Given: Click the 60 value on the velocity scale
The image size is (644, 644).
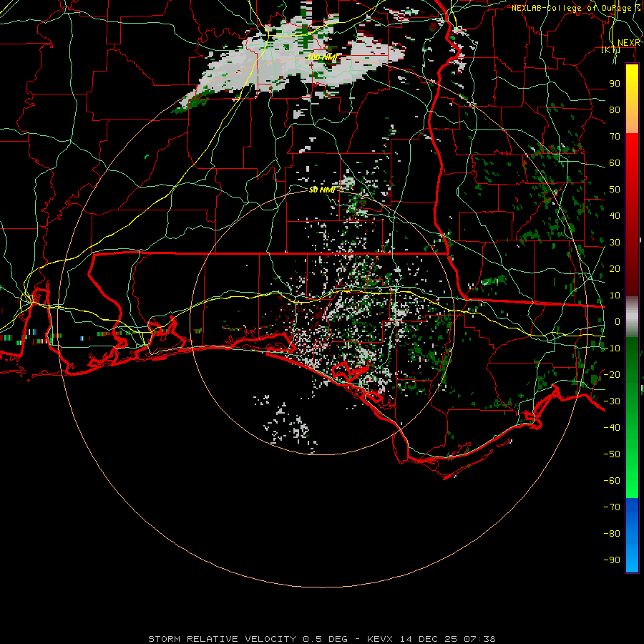Looking at the screenshot, I should (x=615, y=162).
